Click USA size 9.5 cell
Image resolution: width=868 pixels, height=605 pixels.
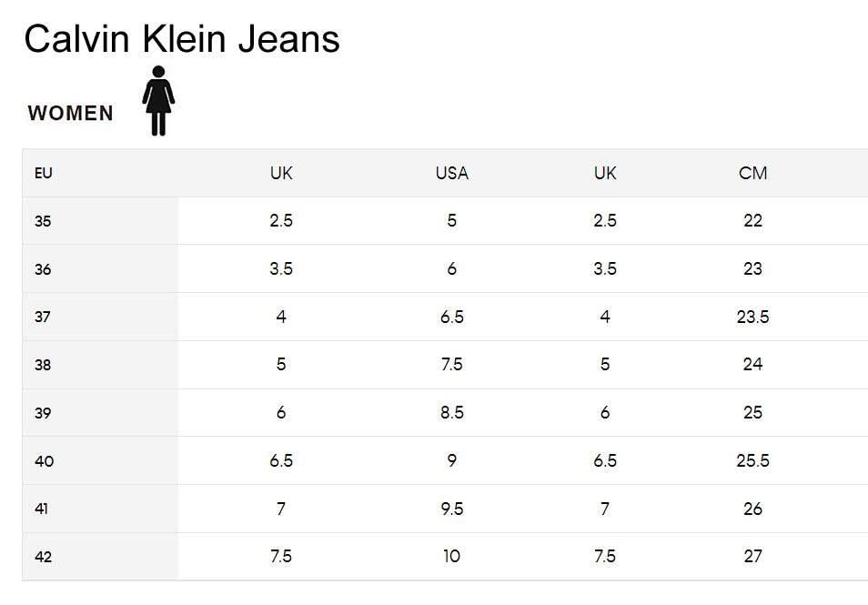point(451,509)
